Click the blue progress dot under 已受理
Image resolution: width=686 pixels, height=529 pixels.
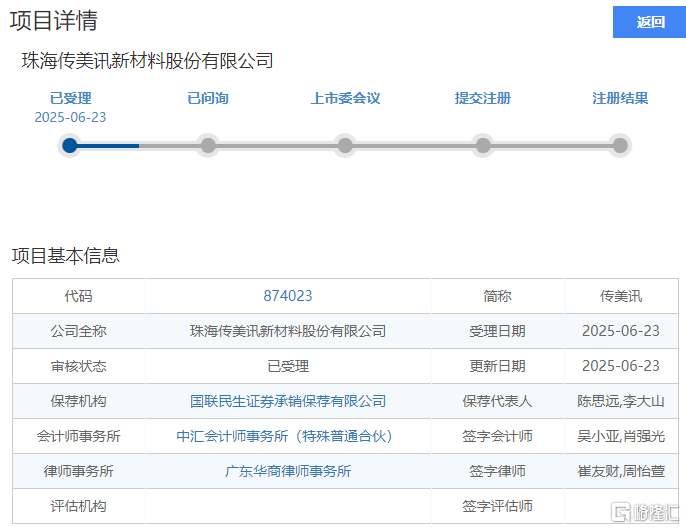pyautogui.click(x=70, y=146)
